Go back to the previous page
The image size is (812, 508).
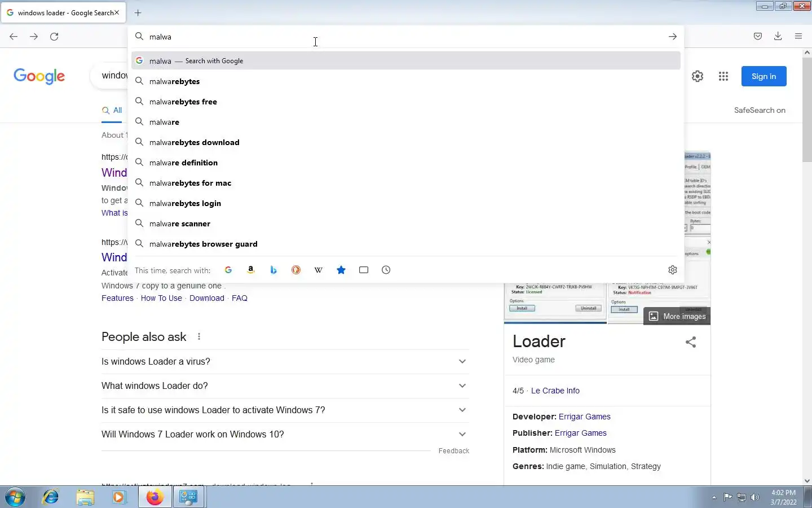[14, 37]
